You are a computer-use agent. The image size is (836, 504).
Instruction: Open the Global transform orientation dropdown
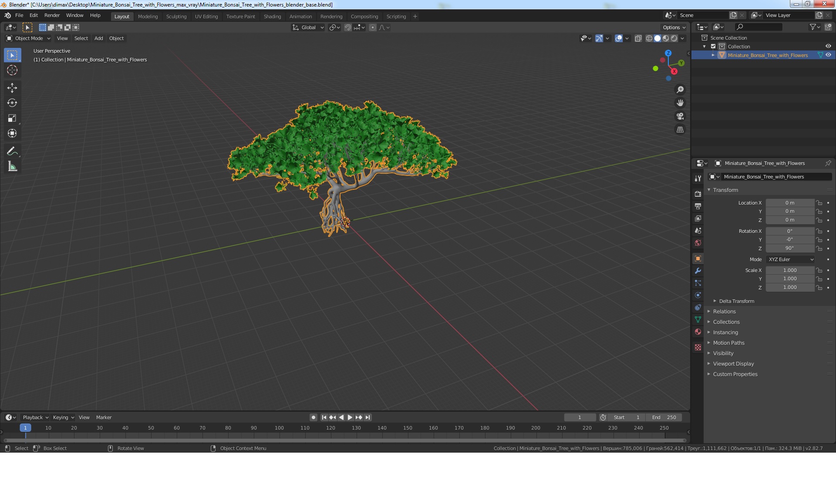click(308, 27)
